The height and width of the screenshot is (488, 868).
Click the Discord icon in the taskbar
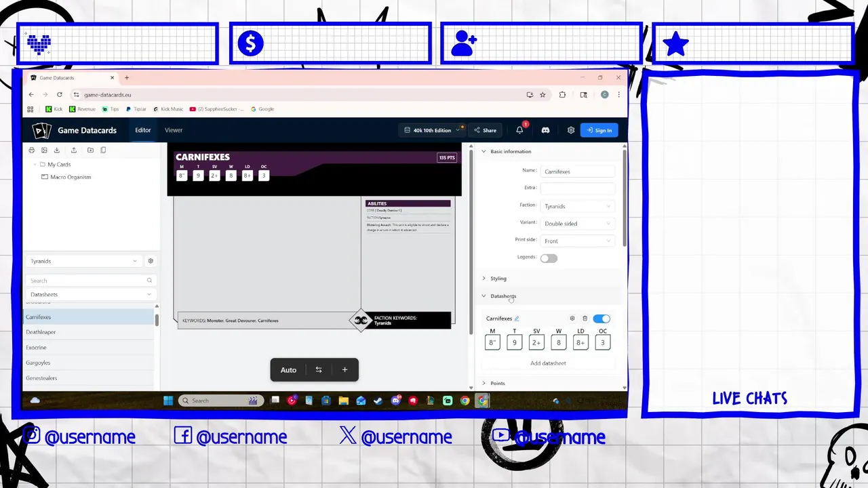(x=396, y=401)
